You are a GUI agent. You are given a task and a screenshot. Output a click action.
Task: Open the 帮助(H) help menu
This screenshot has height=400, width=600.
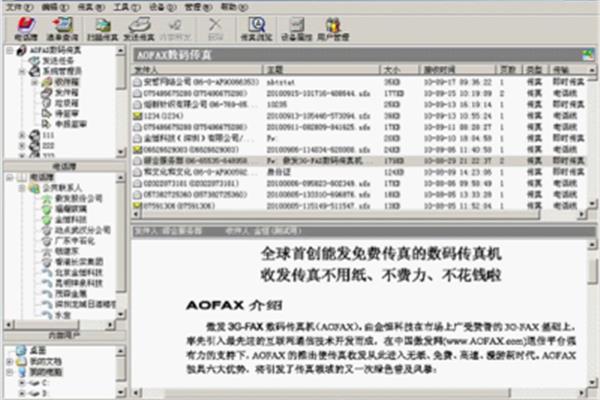coord(234,7)
